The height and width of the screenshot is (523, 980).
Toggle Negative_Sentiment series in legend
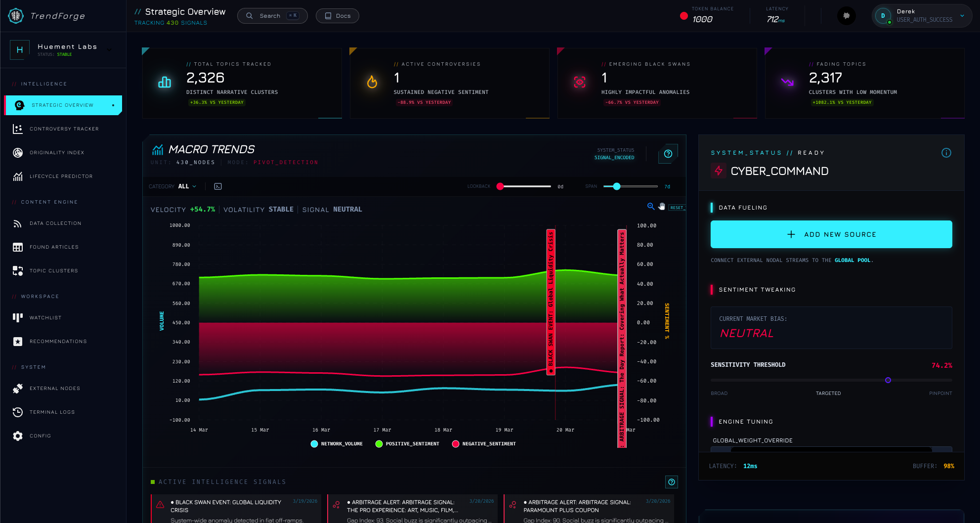(484, 444)
